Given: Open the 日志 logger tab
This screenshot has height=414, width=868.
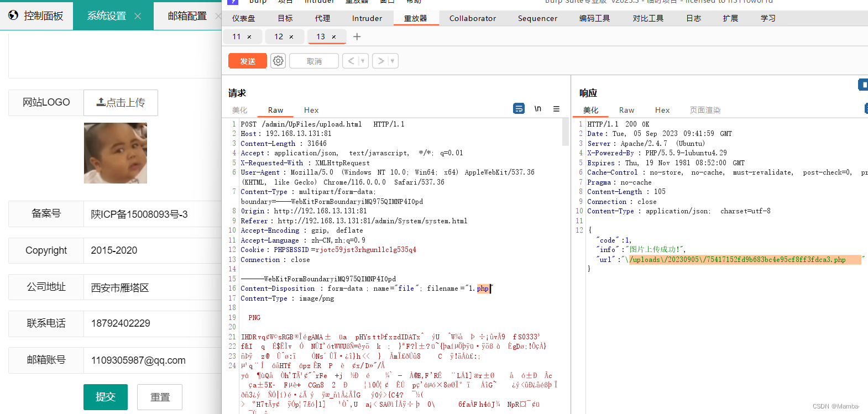Looking at the screenshot, I should point(694,18).
